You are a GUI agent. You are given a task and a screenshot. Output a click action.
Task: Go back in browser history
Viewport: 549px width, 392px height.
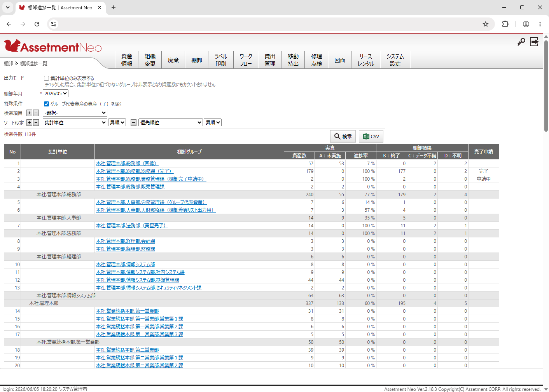click(x=9, y=24)
